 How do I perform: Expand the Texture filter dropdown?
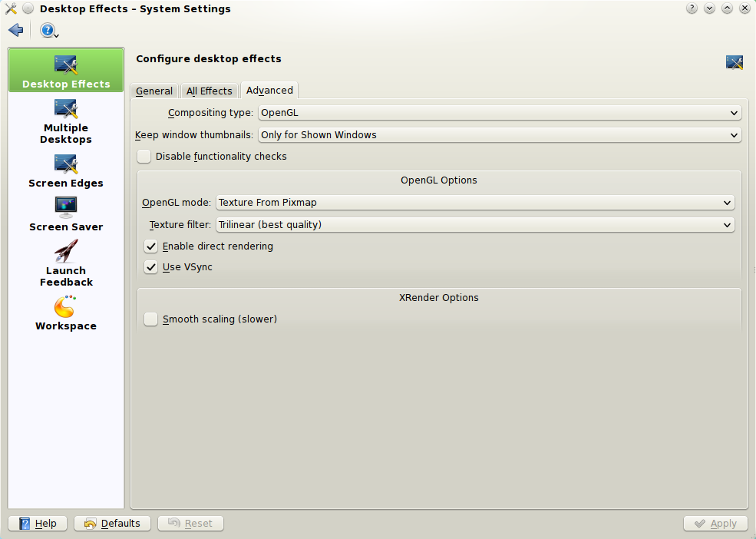click(x=474, y=225)
